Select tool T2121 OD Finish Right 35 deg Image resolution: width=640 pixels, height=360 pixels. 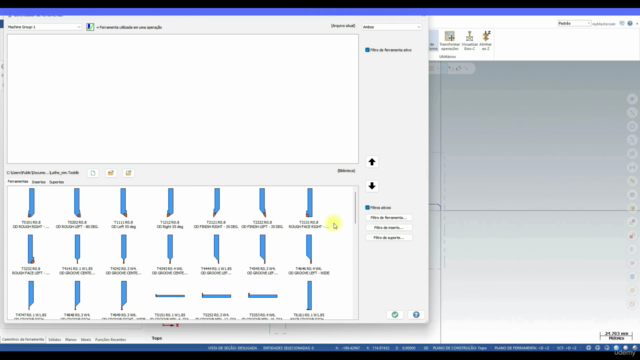coord(216,207)
